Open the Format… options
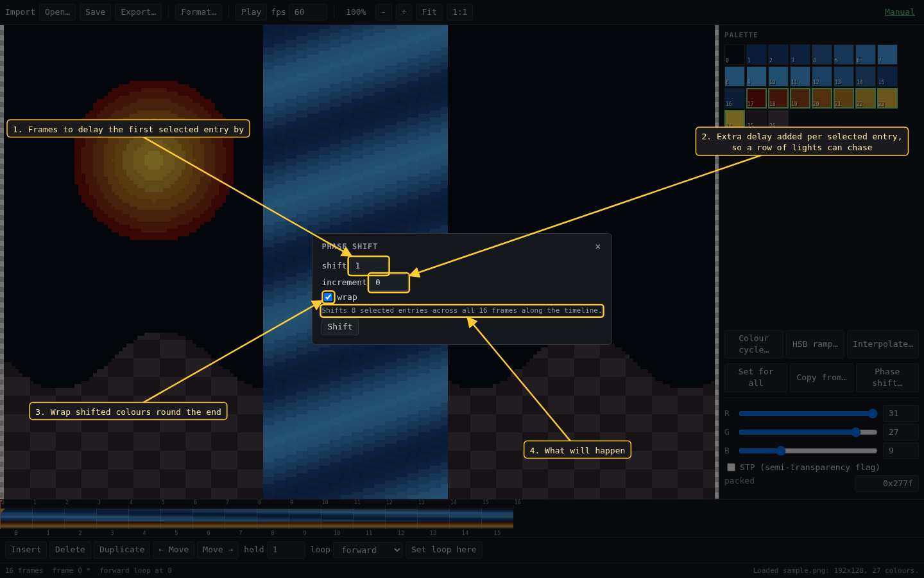 (x=198, y=12)
